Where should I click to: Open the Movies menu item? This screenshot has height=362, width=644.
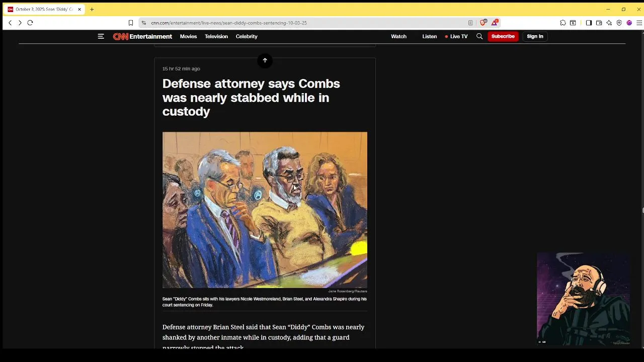point(189,36)
